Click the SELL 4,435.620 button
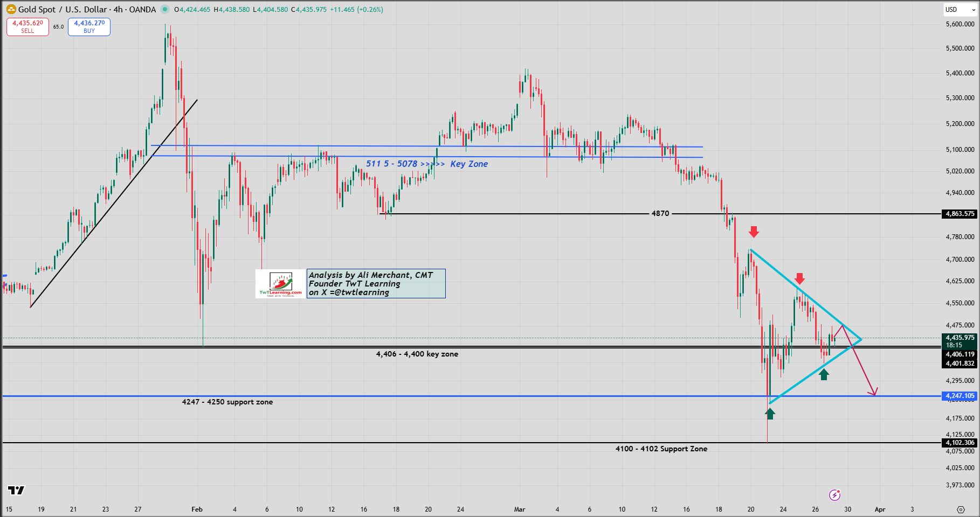This screenshot has width=980, height=517. (x=27, y=27)
